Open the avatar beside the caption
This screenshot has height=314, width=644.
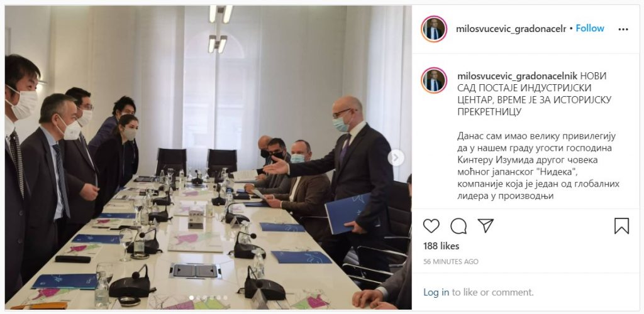pos(434,80)
